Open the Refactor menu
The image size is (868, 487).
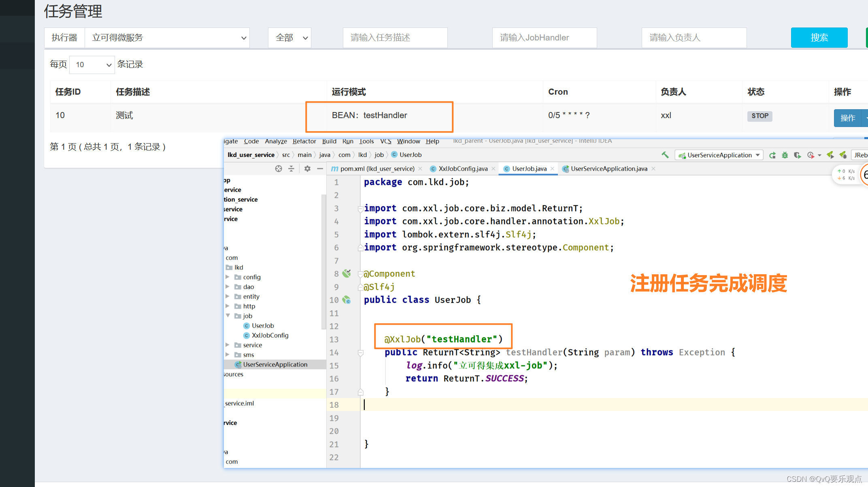[304, 141]
